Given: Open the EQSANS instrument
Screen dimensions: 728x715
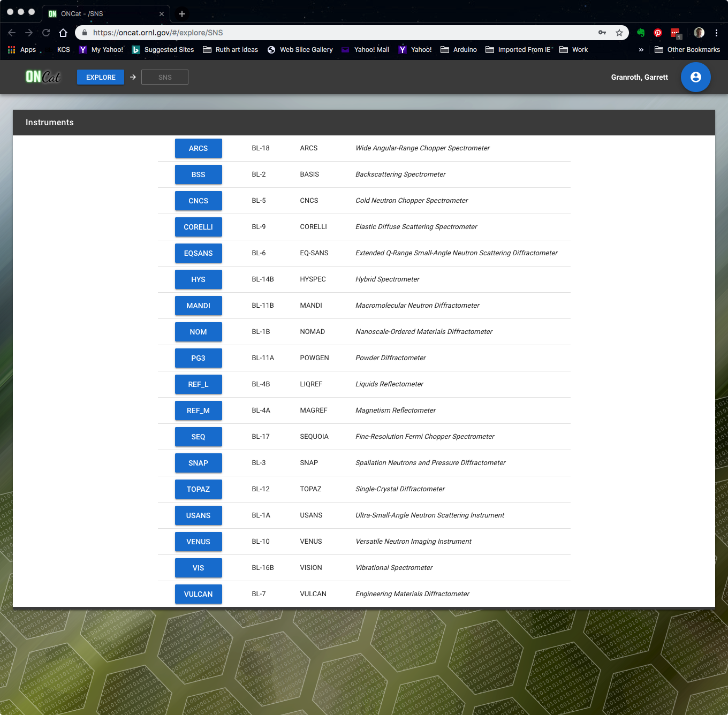Looking at the screenshot, I should [x=198, y=253].
